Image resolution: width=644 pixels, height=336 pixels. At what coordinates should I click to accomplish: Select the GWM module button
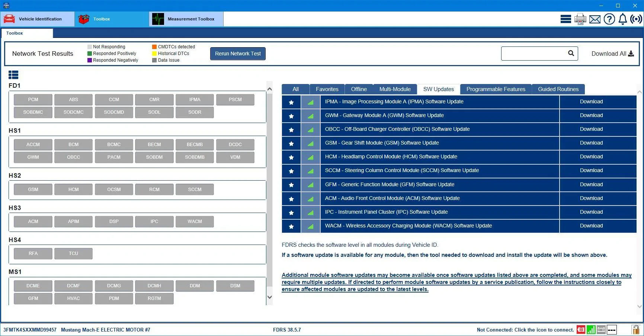tap(33, 157)
